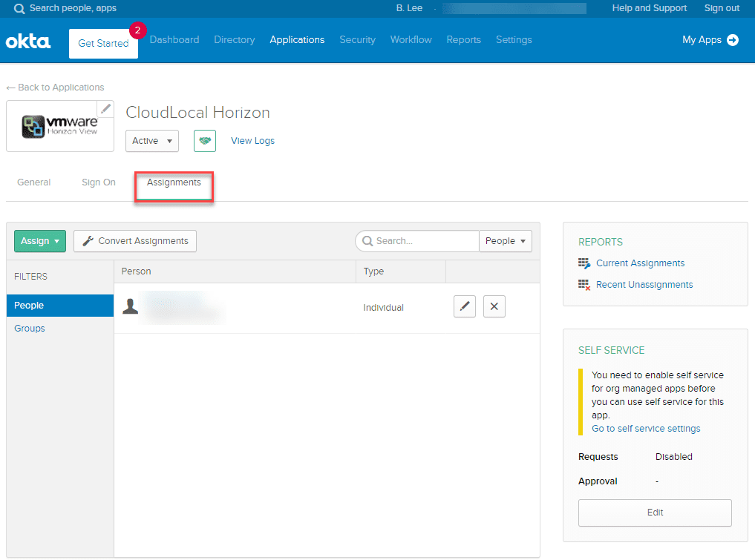Screen dimensions: 755x560
Task: Click the magnifier icon in top search
Action: click(x=19, y=9)
